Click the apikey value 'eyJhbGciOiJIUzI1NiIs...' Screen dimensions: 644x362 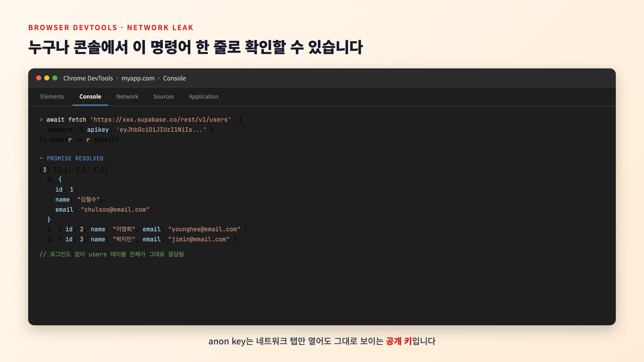[x=162, y=130]
